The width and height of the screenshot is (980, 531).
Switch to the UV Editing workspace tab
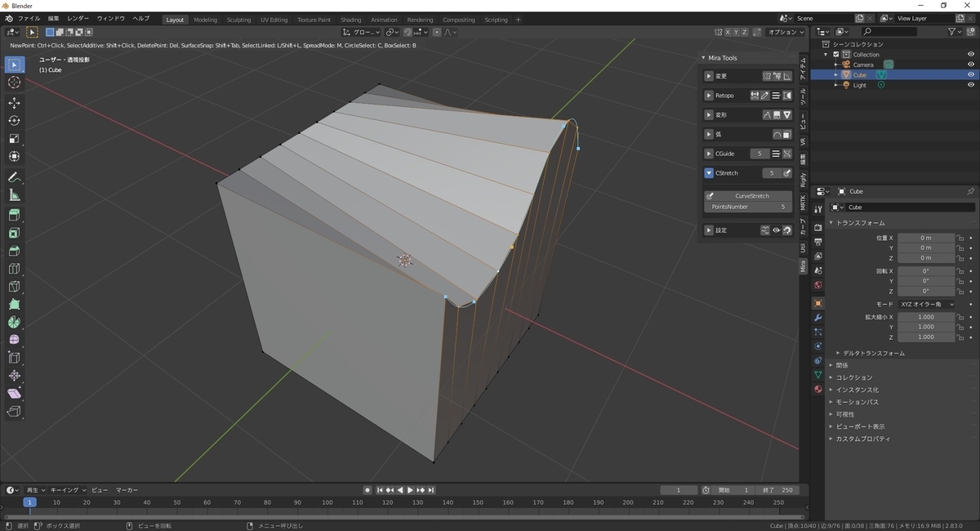pyautogui.click(x=274, y=20)
